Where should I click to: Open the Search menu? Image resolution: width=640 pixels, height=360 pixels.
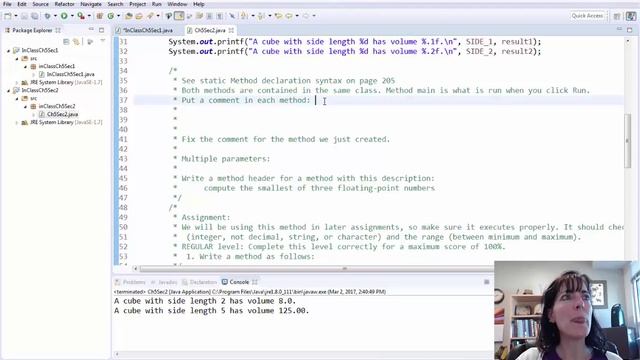[x=115, y=4]
